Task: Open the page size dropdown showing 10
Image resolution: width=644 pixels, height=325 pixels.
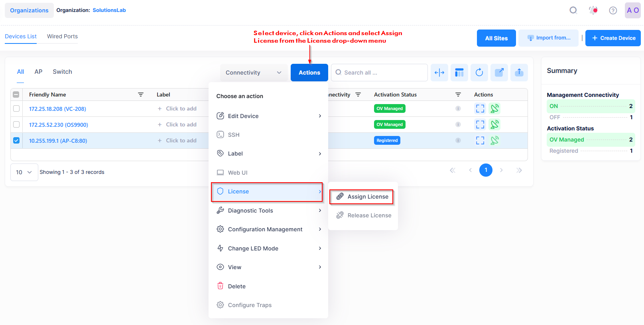Action: (24, 172)
